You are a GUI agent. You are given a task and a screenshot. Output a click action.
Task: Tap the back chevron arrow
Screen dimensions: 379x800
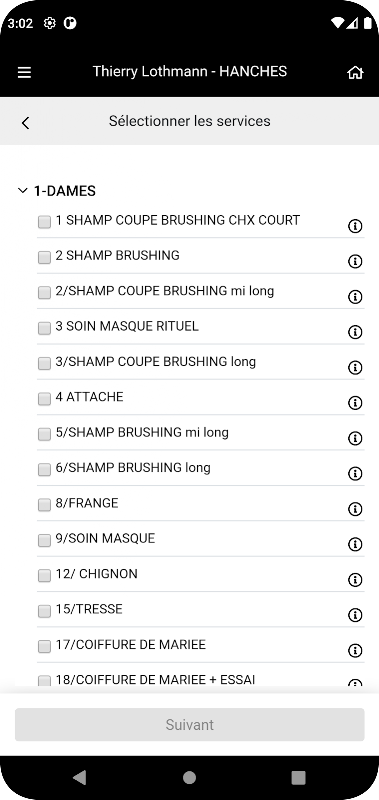pos(26,123)
